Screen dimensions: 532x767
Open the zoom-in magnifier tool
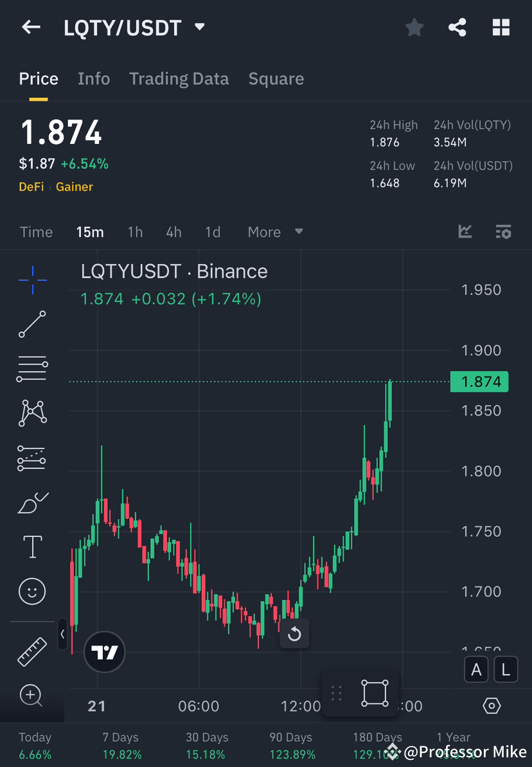[32, 696]
